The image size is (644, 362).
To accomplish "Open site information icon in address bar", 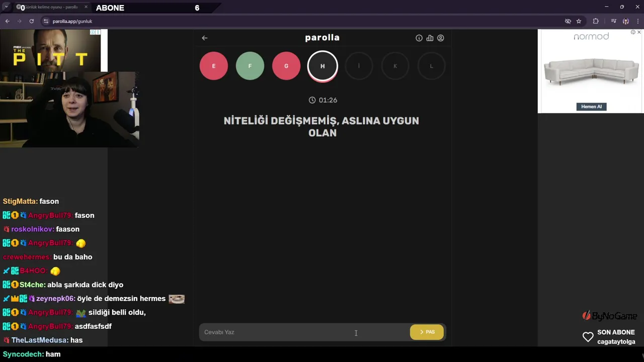I will [46, 21].
